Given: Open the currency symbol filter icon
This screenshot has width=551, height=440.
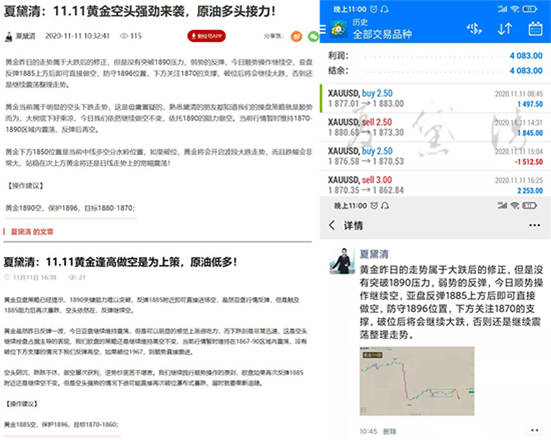Looking at the screenshot, I should pos(474,29).
